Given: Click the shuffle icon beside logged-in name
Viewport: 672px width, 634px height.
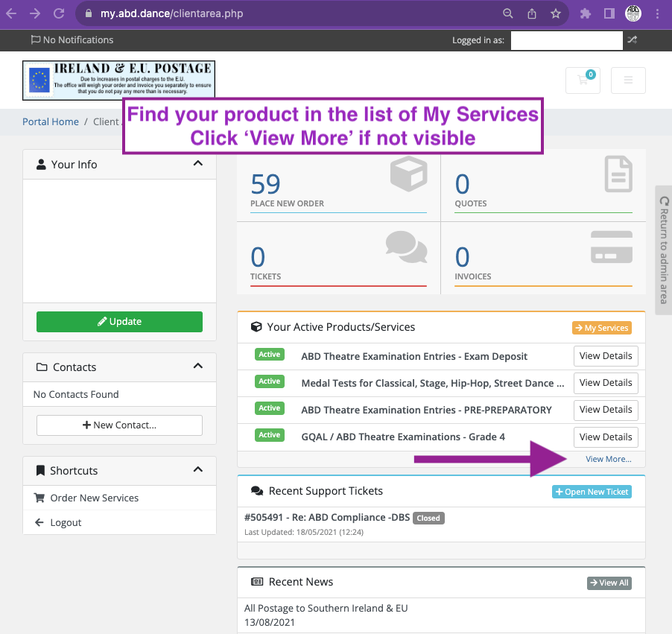Looking at the screenshot, I should (633, 40).
